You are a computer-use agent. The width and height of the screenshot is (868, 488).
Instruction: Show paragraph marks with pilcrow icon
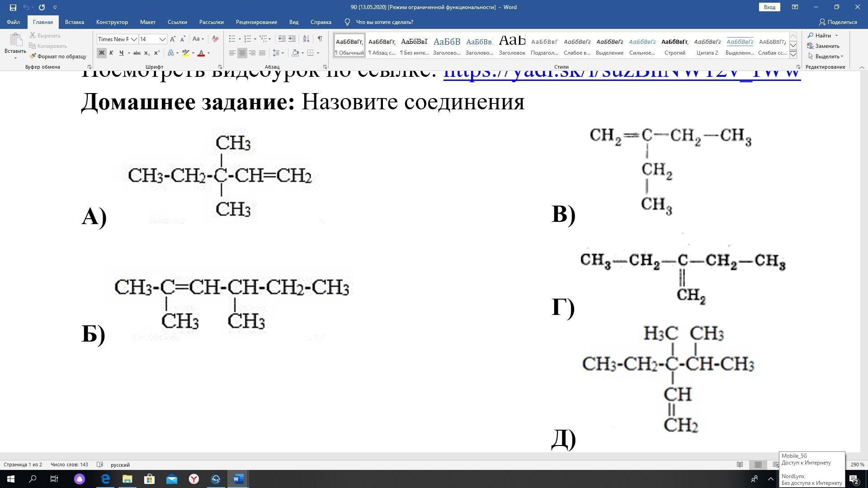click(320, 39)
